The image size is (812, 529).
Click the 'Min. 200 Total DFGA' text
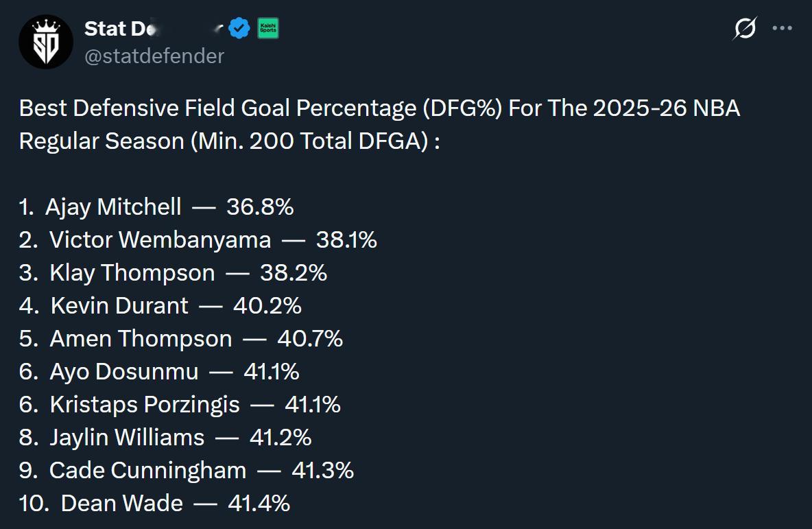[x=306, y=141]
